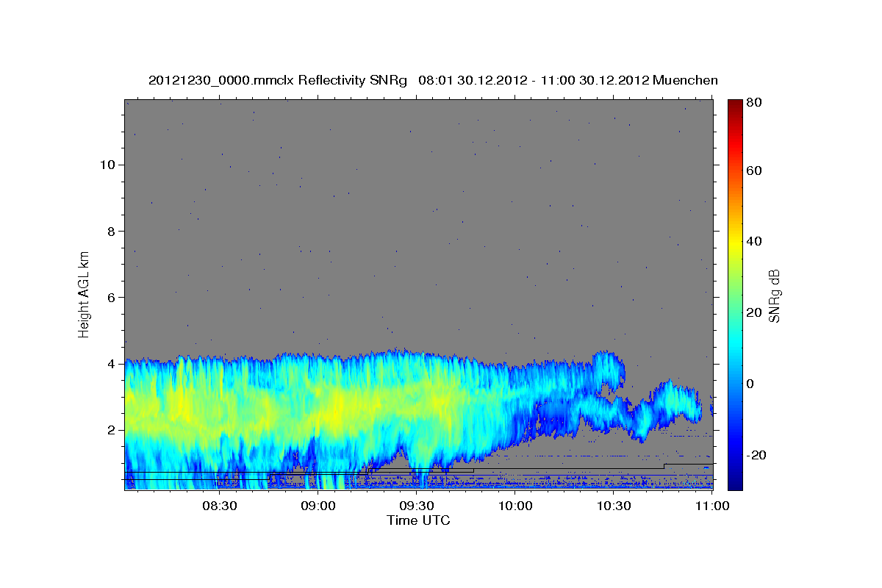
Task: Click the dark red top of the colorbar
Action: click(735, 104)
